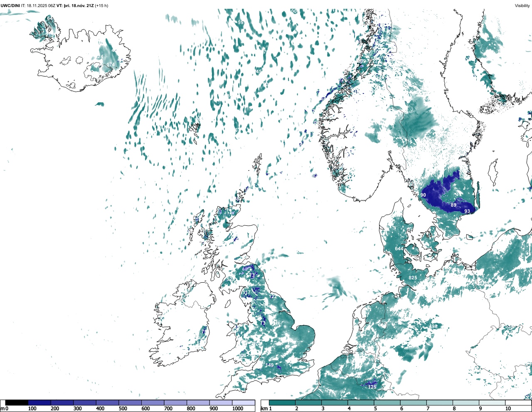The height and width of the screenshot is (412, 532).
Task: Click the '149' value over southern England
Action: (x=270, y=365)
